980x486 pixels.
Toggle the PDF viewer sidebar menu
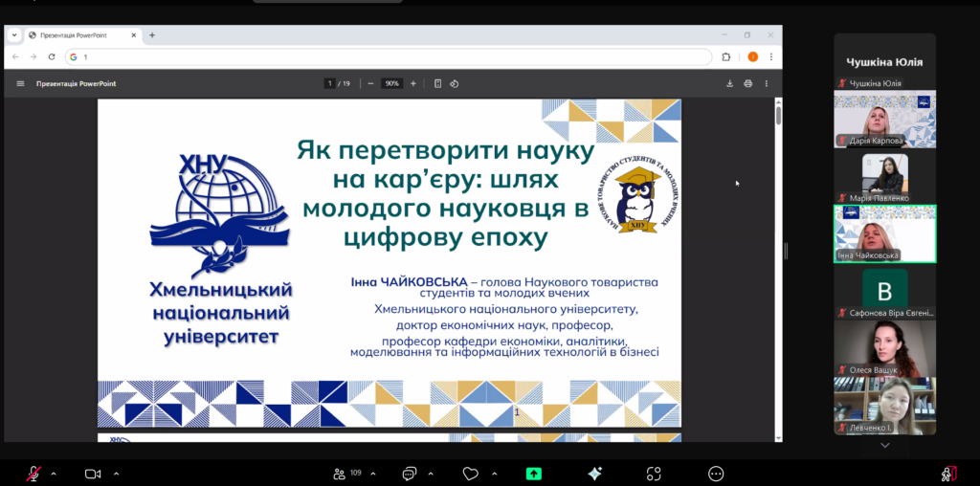tap(21, 83)
